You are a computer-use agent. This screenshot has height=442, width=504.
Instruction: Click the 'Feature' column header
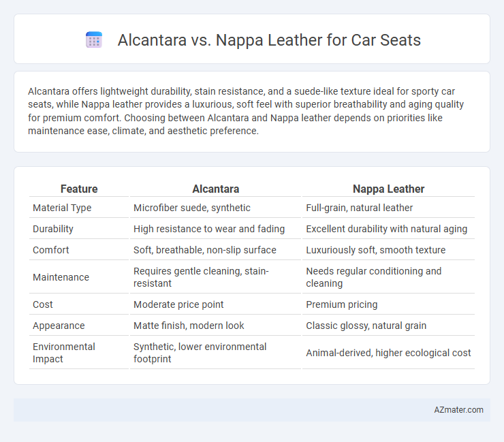79,189
